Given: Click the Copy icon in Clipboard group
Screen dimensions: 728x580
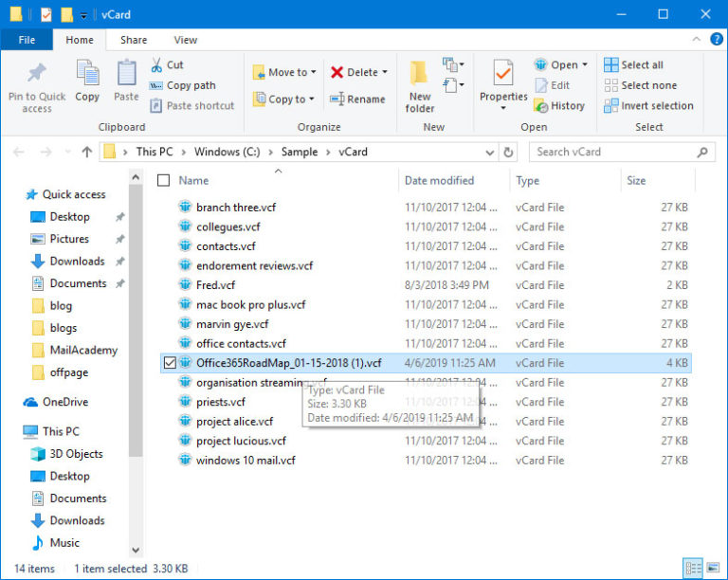Looking at the screenshot, I should pos(87,74).
